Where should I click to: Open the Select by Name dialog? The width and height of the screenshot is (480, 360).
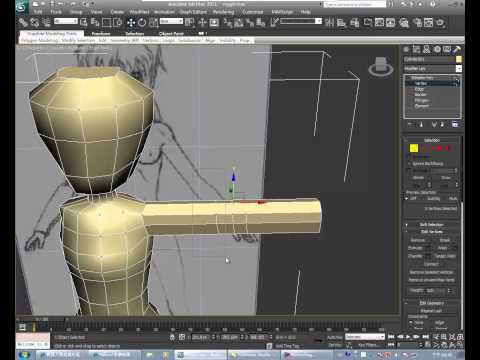click(x=95, y=23)
